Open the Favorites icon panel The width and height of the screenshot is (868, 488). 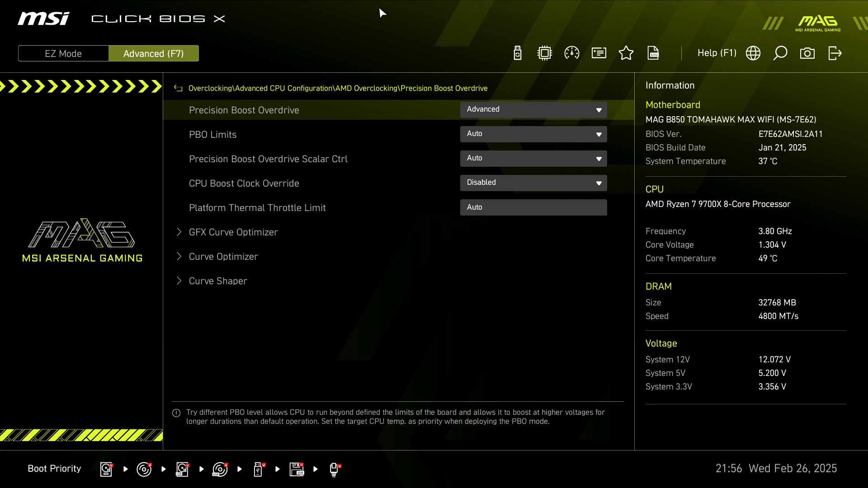point(626,53)
